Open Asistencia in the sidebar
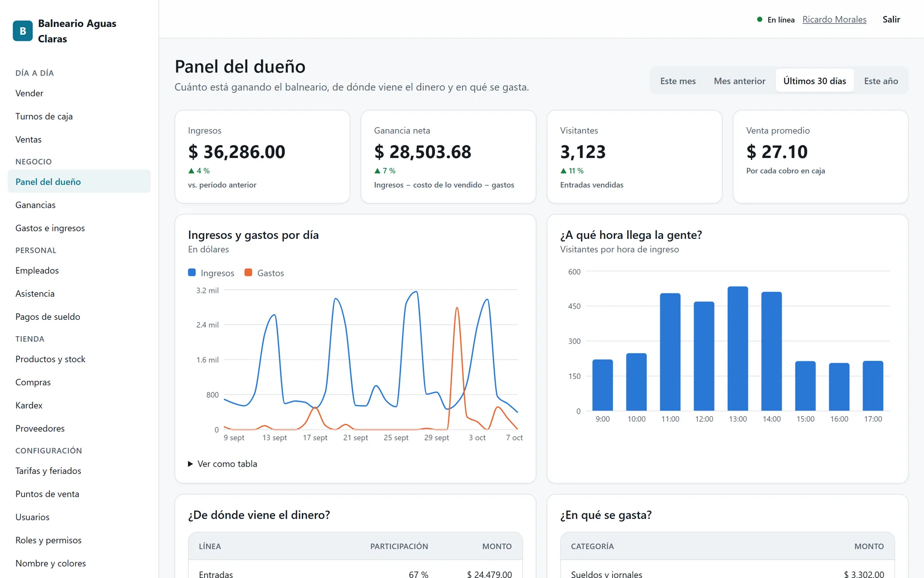924x578 pixels. coord(79,293)
